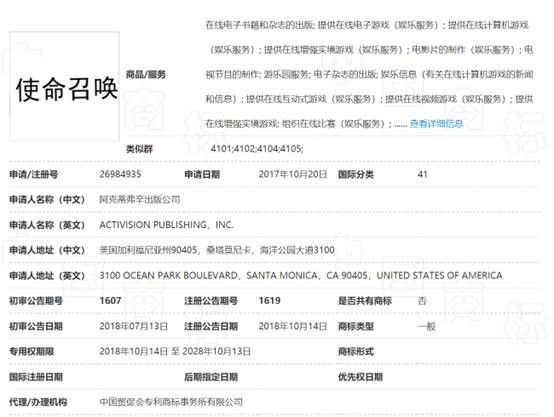
Task: Click the 注册公告期号 label
Action: pyautogui.click(x=211, y=301)
